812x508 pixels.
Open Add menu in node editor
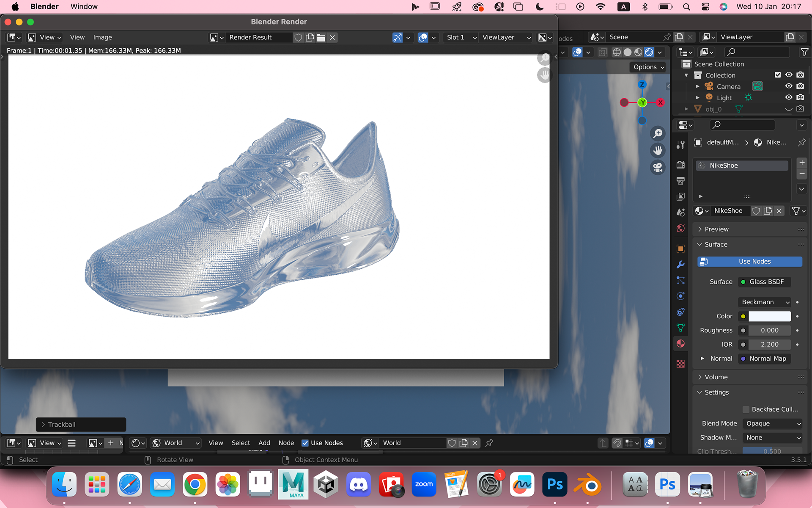point(264,443)
